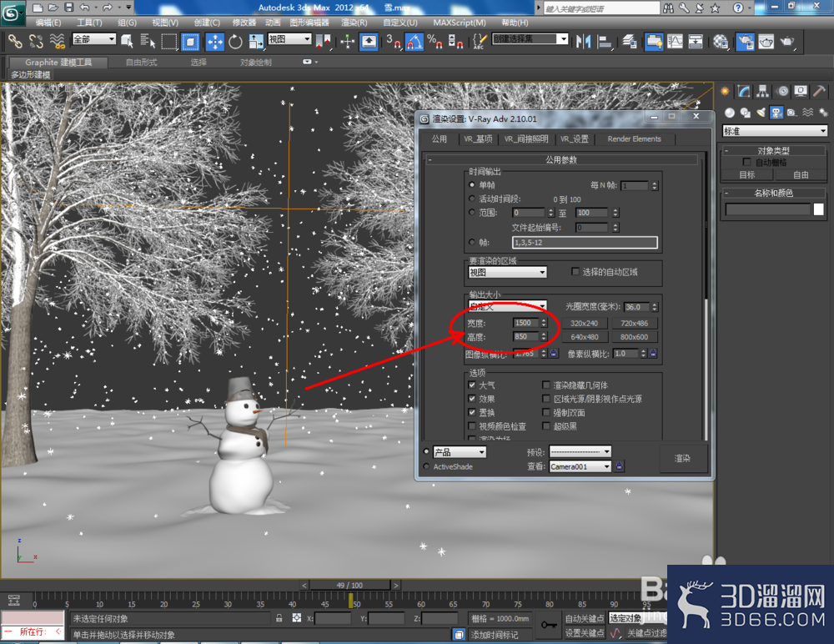Click the Target camera button
834x644 pixels.
(x=746, y=174)
